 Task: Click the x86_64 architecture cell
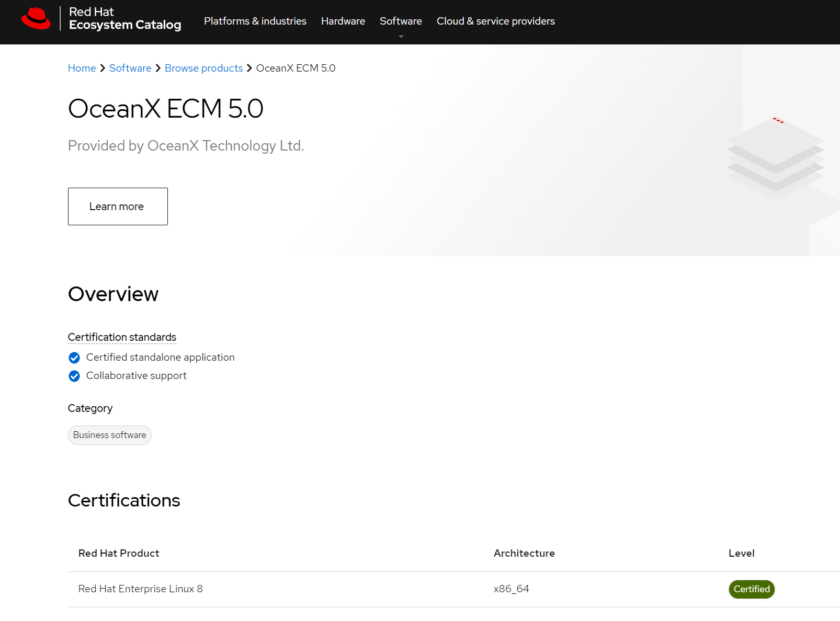[x=512, y=589]
